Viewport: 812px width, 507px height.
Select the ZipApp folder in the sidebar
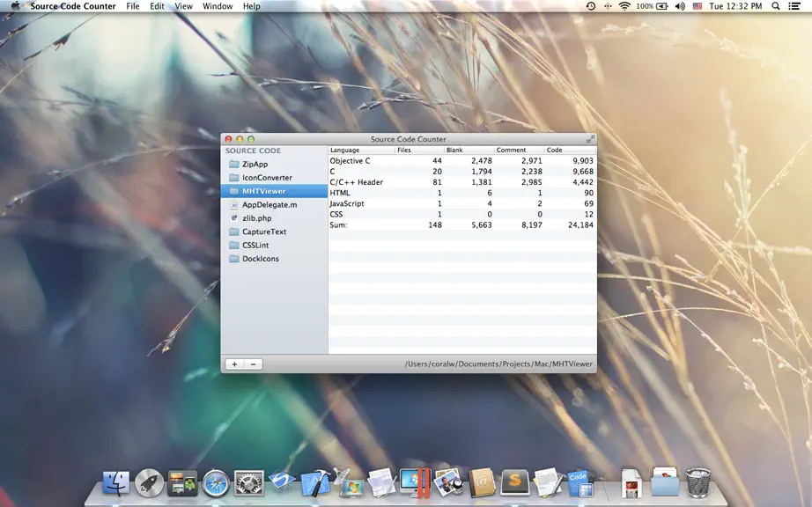(x=275, y=164)
